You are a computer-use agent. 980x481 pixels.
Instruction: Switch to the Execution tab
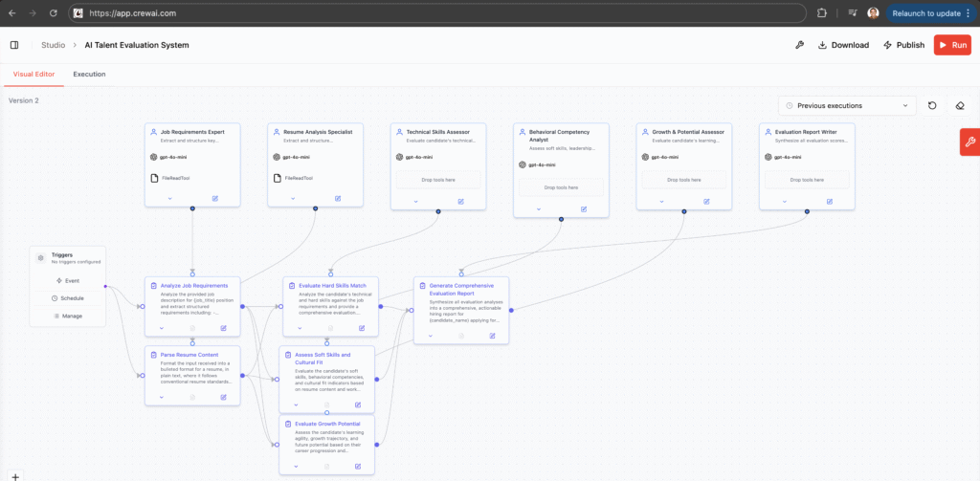point(89,74)
